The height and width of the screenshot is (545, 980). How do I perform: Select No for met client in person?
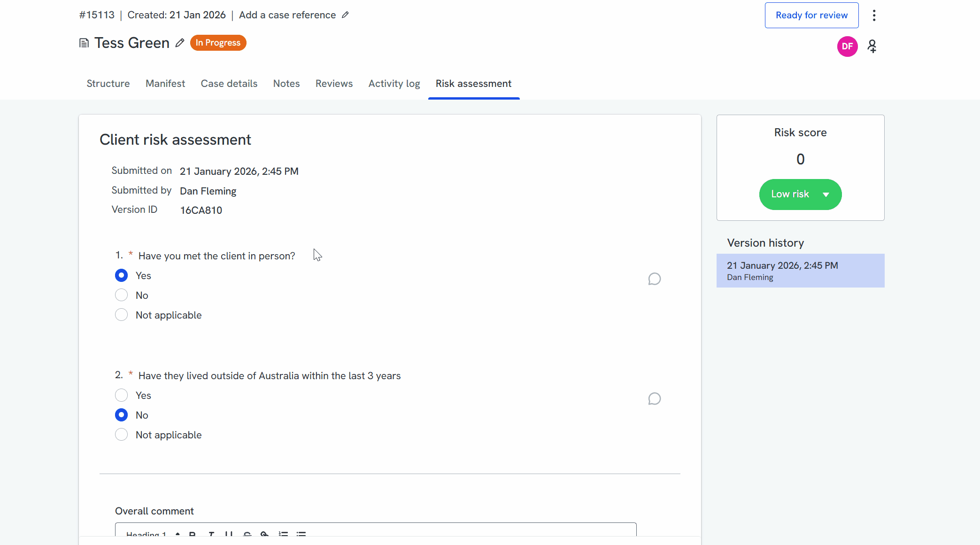pyautogui.click(x=122, y=295)
